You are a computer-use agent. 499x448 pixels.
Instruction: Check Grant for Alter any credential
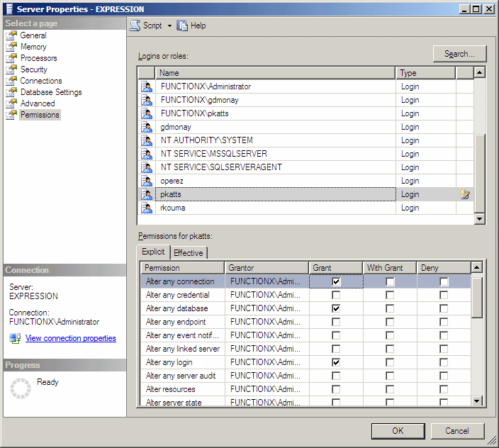pos(336,295)
